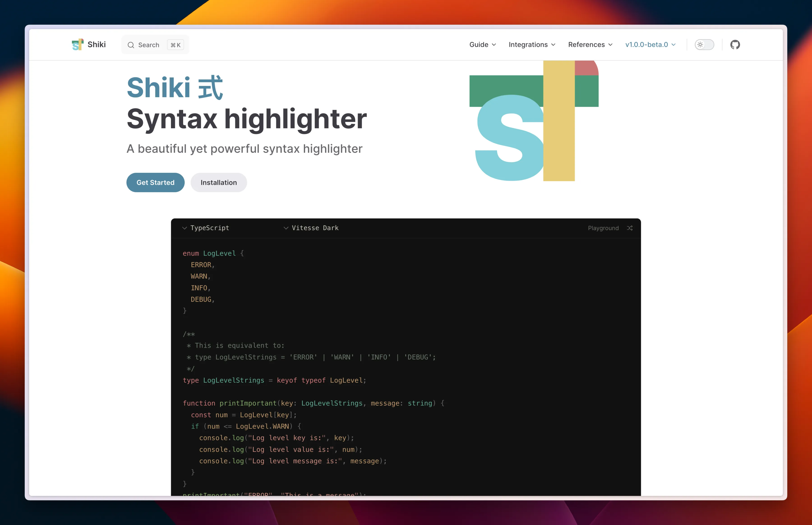Click the Installation button
Image resolution: width=812 pixels, height=525 pixels.
(218, 182)
